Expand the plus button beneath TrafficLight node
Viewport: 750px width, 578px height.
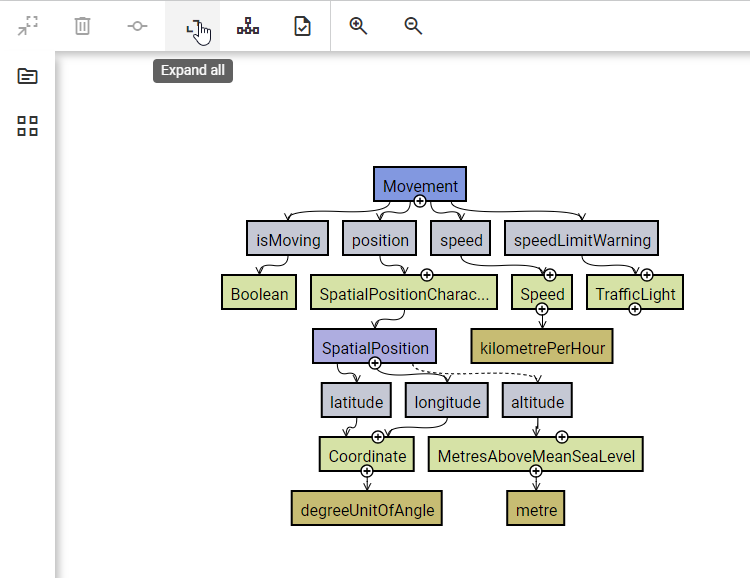point(635,309)
